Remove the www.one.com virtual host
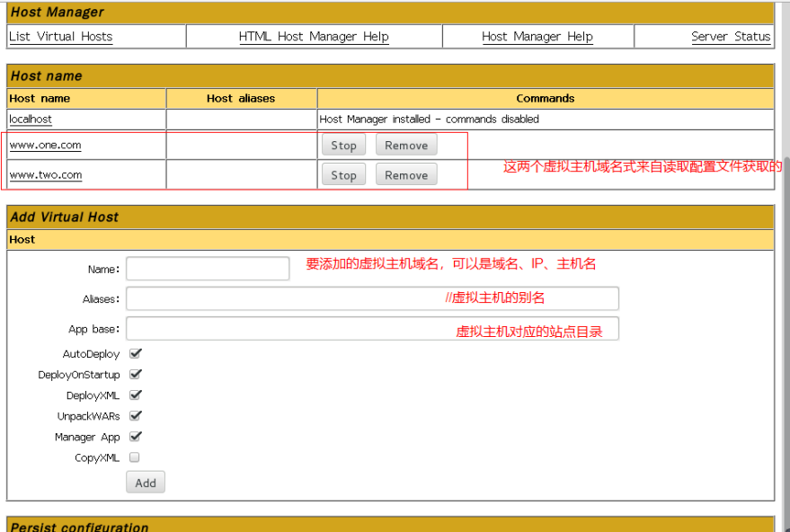Screen dimensions: 790x532 tap(406, 145)
